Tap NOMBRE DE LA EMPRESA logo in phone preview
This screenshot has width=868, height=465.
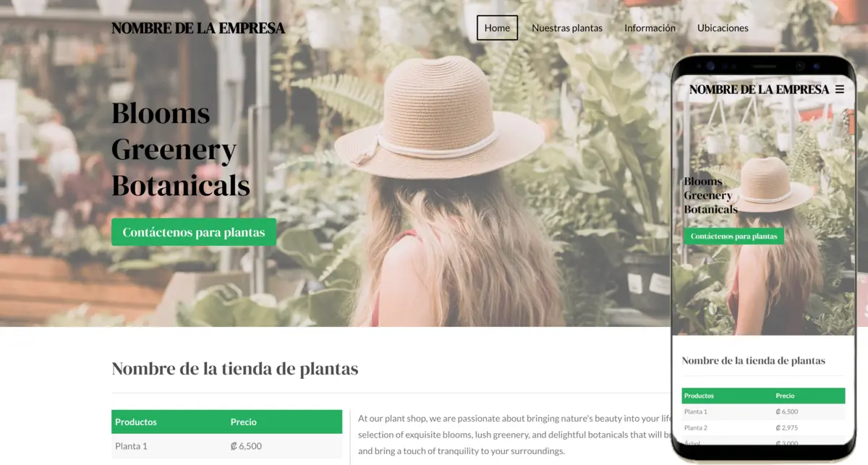click(x=759, y=90)
